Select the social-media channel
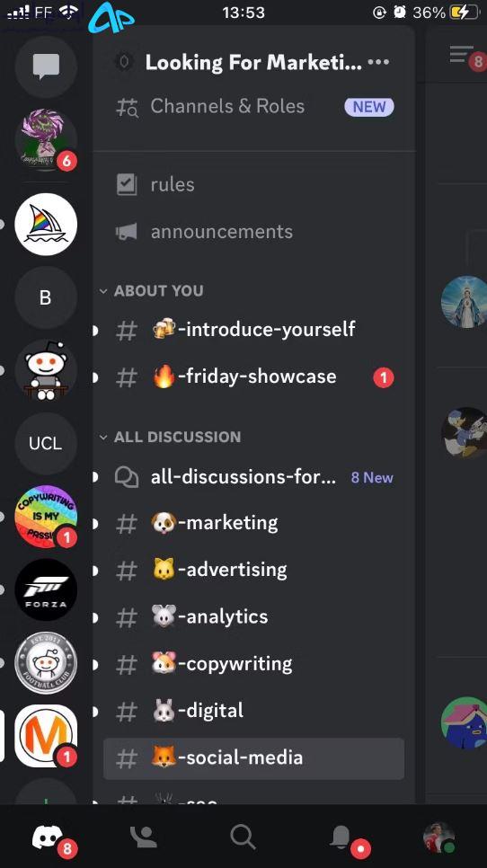487x868 pixels. [x=254, y=757]
